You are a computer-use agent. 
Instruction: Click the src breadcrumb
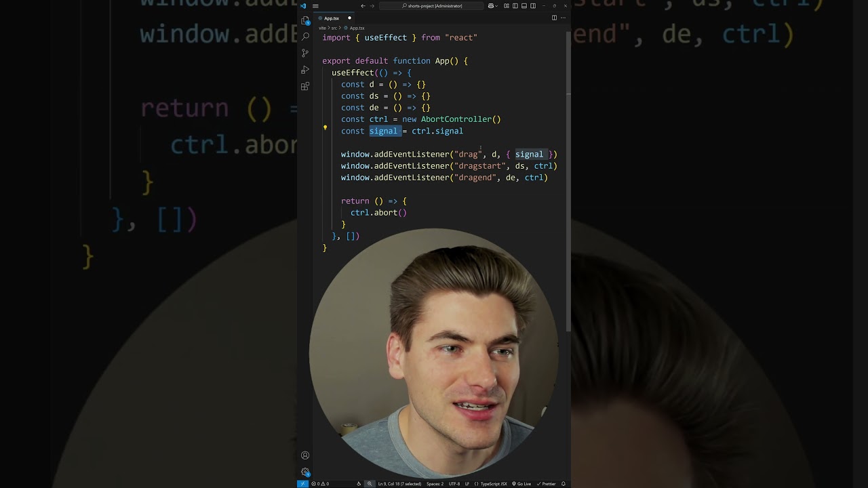(x=334, y=28)
